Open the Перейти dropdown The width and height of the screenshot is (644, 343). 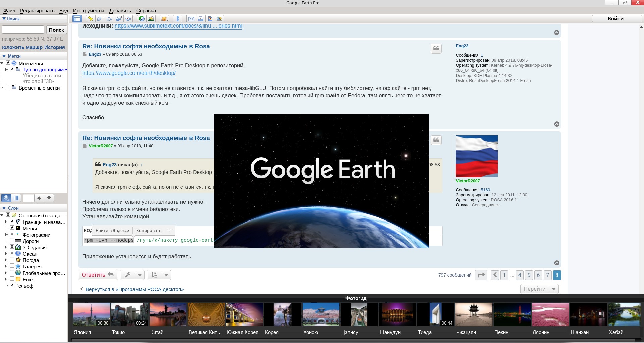click(554, 289)
